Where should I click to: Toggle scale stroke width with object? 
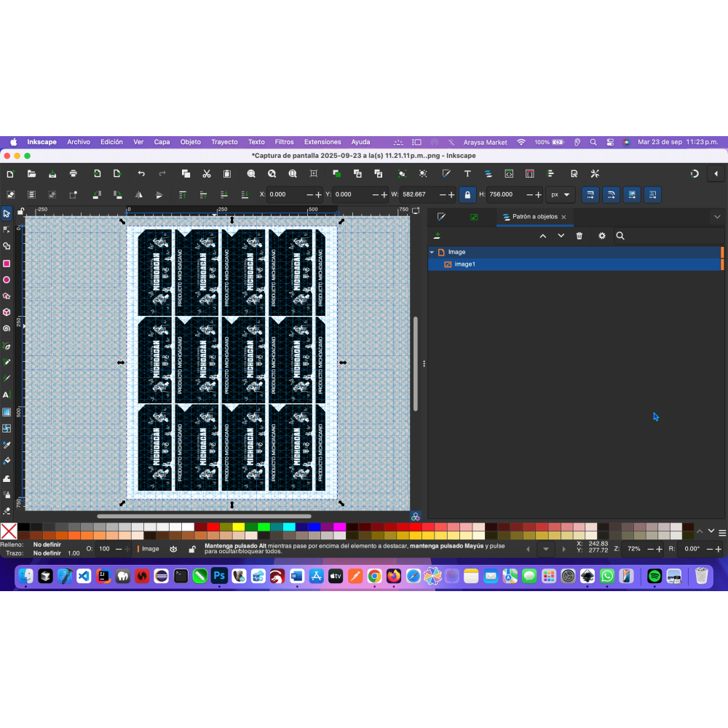click(590, 195)
